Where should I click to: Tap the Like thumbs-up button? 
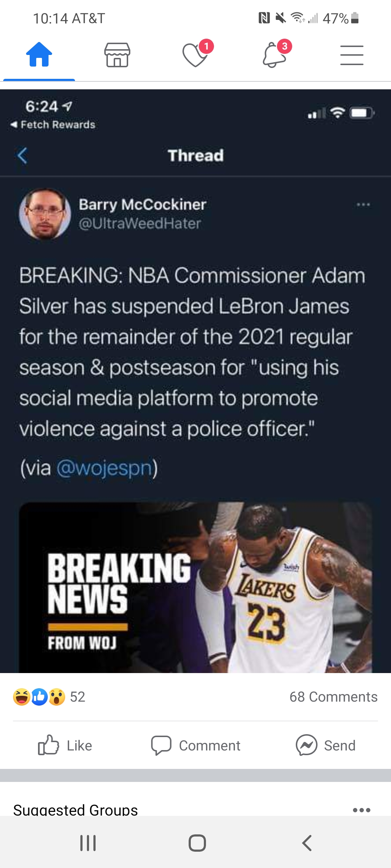click(x=65, y=745)
